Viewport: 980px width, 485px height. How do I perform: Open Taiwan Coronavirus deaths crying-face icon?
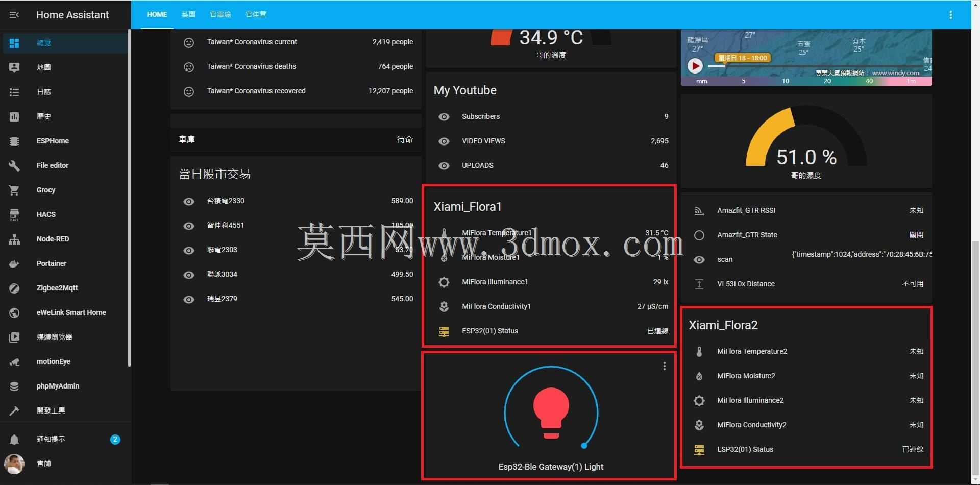pos(189,67)
